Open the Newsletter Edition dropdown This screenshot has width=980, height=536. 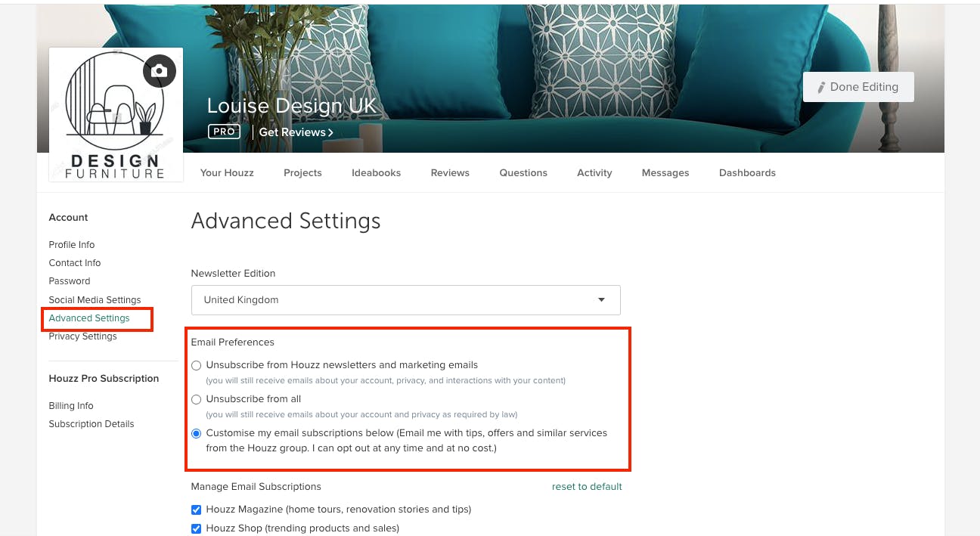pyautogui.click(x=406, y=300)
